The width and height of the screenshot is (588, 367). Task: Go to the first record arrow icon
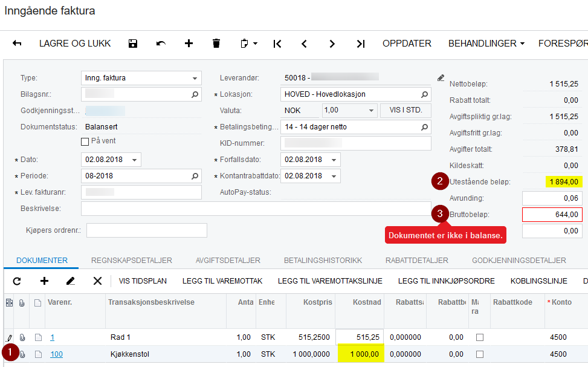[277, 44]
